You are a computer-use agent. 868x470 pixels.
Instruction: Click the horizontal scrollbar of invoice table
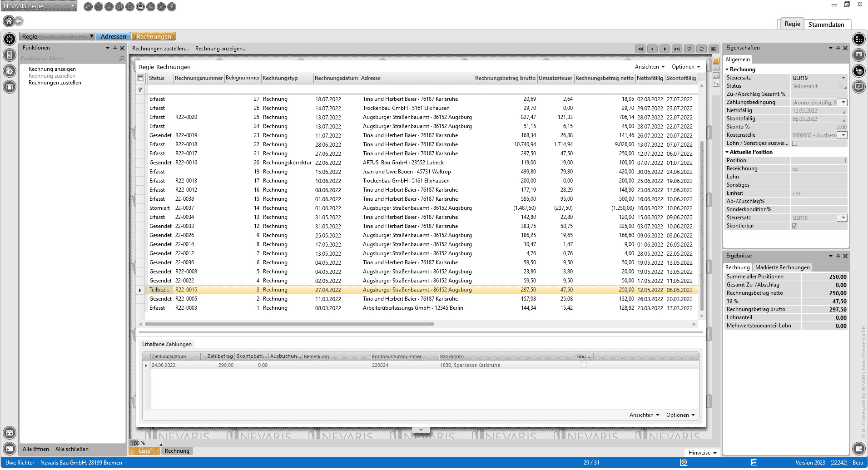point(289,324)
